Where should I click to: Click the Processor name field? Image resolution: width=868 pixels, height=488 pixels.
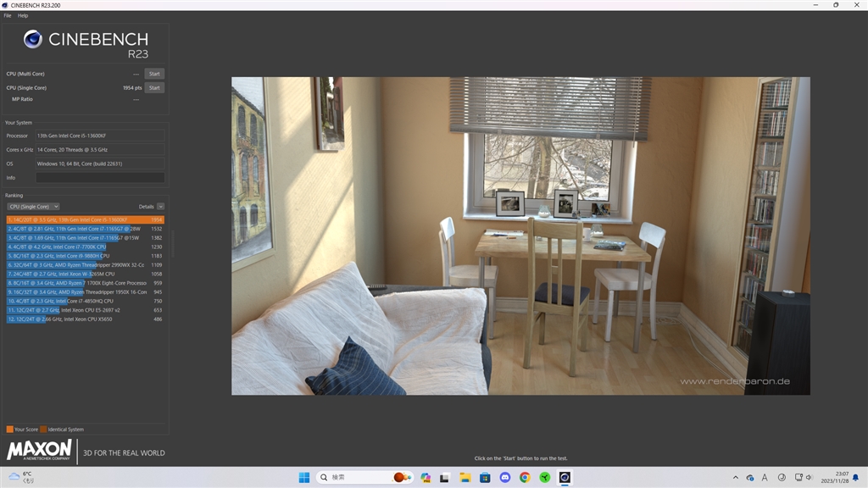100,136
